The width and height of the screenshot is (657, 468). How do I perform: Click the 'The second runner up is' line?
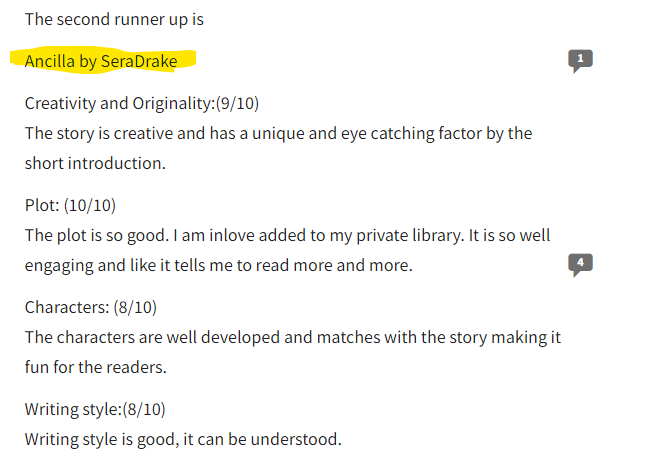(114, 20)
